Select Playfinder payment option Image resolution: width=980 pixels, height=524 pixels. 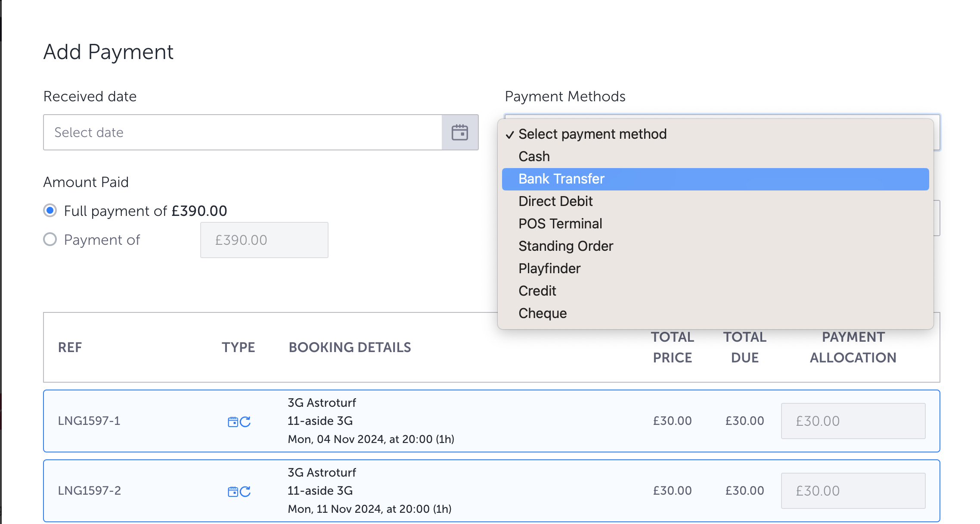[549, 268]
